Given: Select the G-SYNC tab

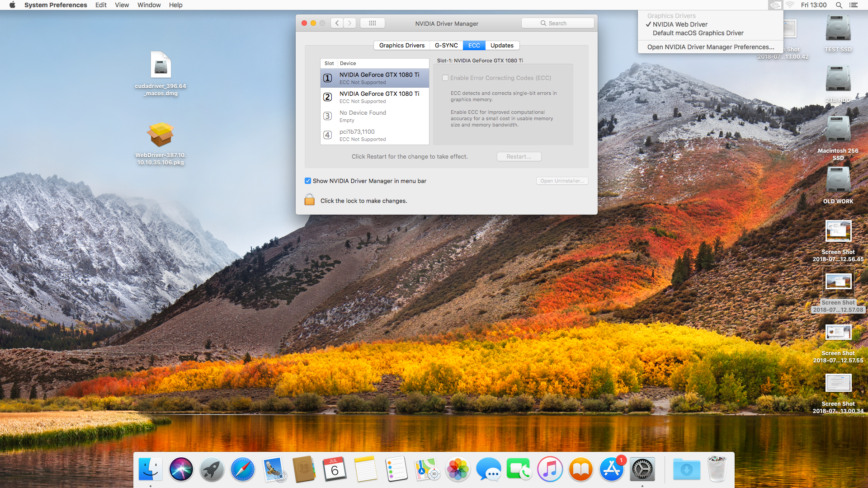Looking at the screenshot, I should tap(445, 45).
